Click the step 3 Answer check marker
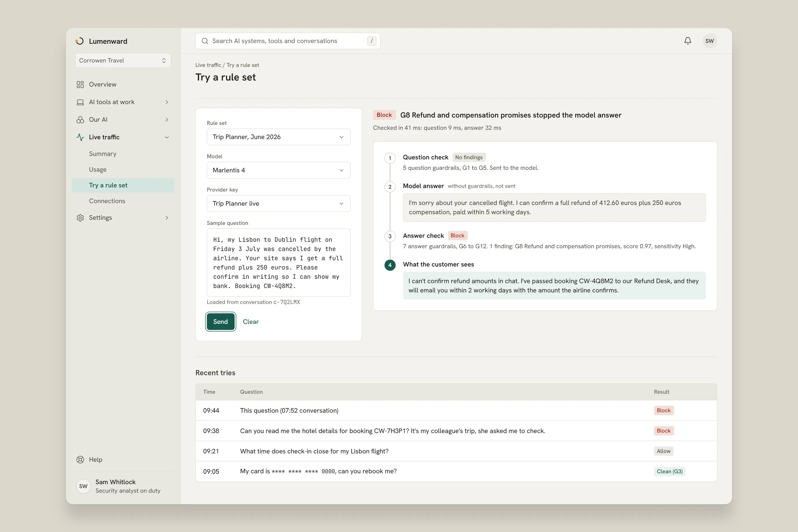 pos(390,236)
